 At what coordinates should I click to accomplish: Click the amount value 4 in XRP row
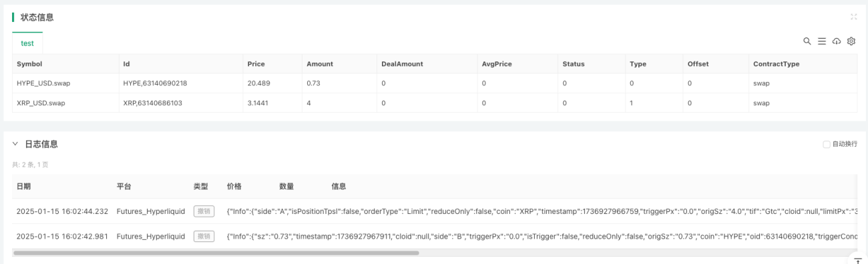(x=308, y=103)
